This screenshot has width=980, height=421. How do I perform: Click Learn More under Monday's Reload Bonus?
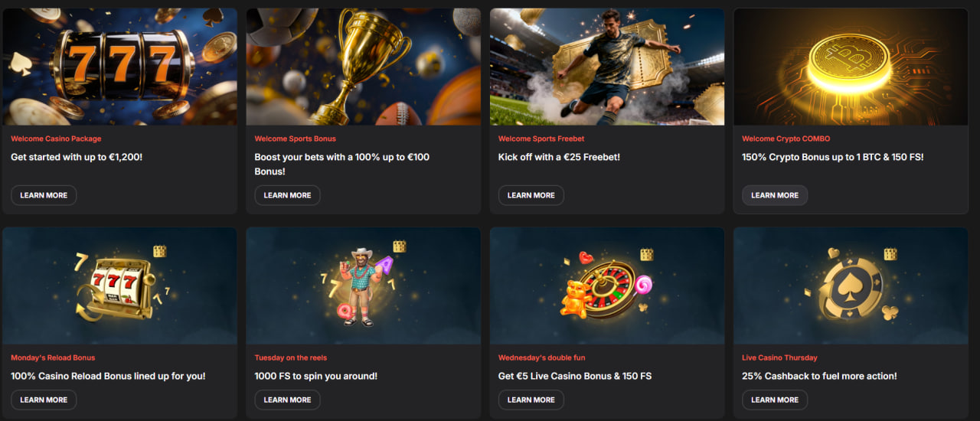(44, 400)
